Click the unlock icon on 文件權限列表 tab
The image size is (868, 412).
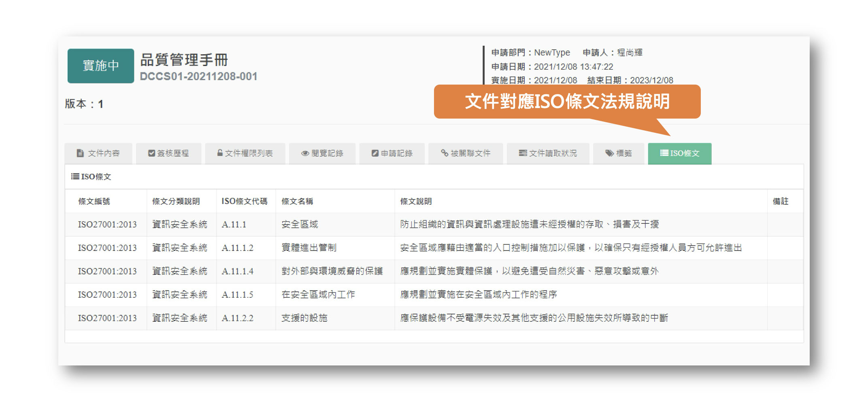point(220,153)
